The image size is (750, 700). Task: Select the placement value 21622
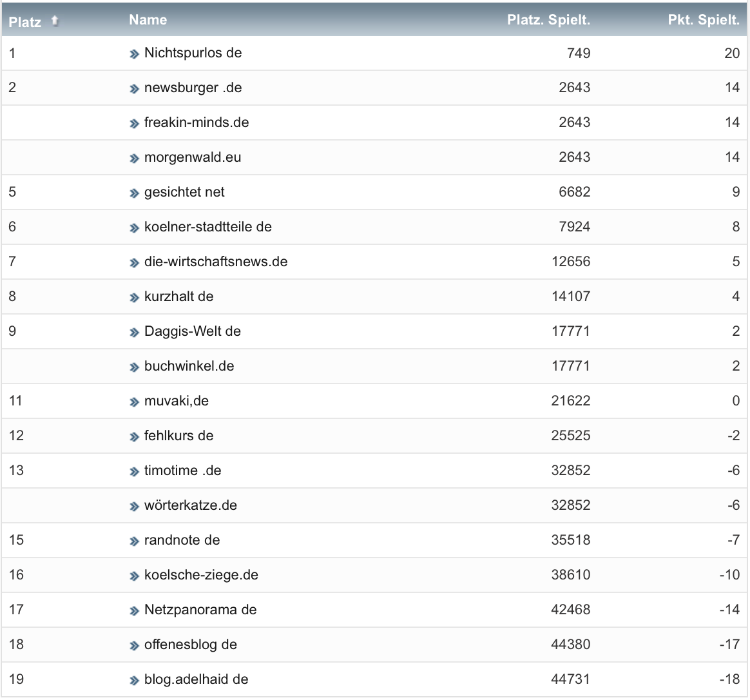[571, 401]
